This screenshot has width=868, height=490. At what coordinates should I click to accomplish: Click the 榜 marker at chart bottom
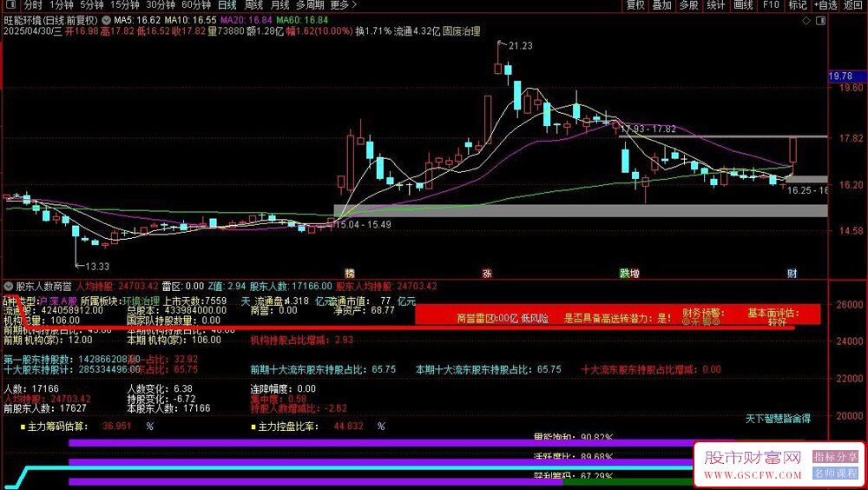coord(349,274)
